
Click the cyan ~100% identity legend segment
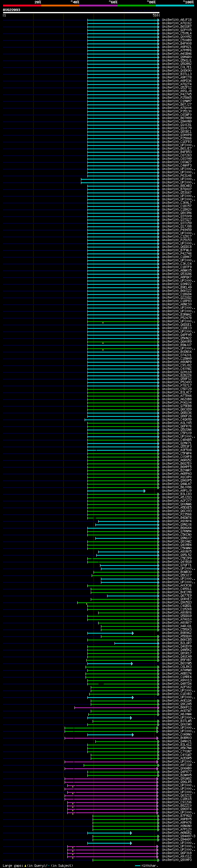click(175, 6)
